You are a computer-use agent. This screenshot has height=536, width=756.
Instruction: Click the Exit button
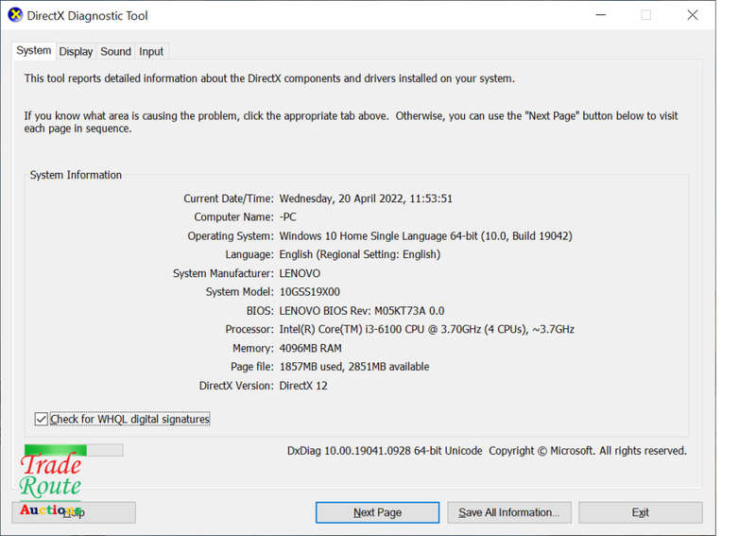(641, 512)
